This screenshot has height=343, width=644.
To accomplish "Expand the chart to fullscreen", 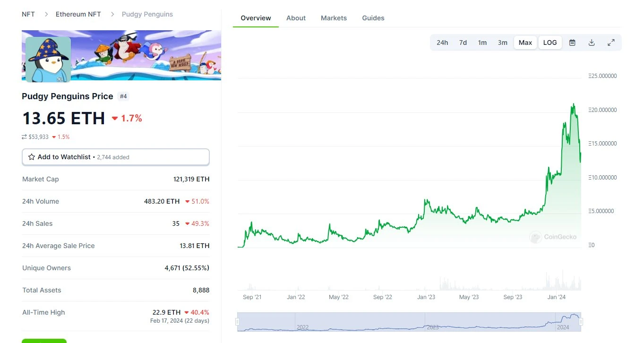I will [x=611, y=43].
